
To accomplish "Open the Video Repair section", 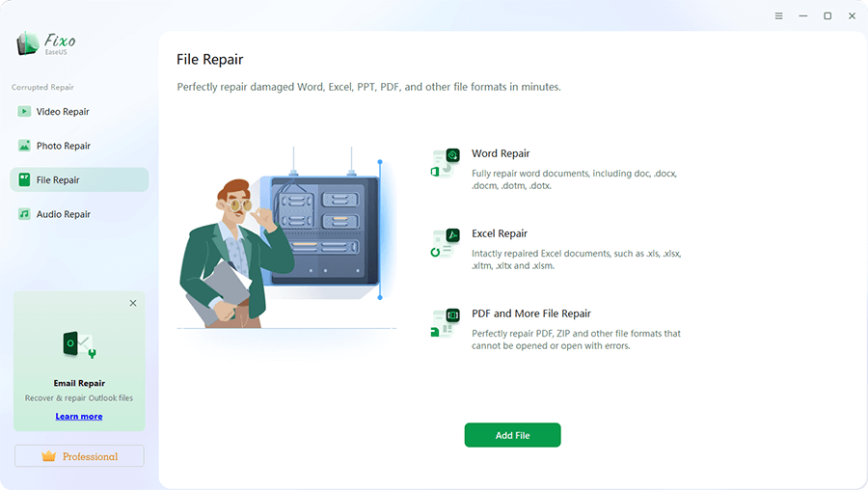I will click(x=79, y=111).
